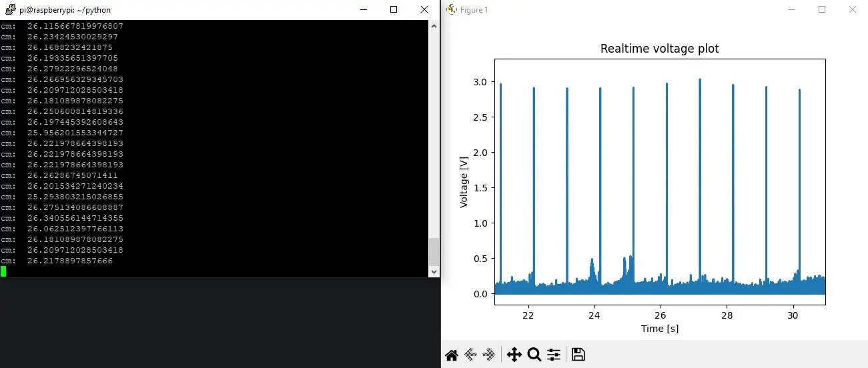
Task: Maximize the Figure 1 window
Action: (x=822, y=9)
